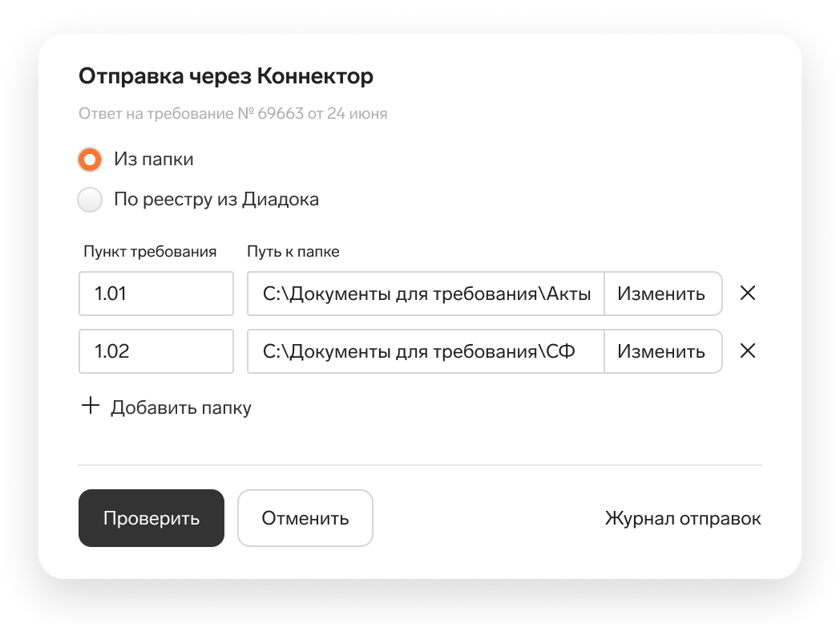The height and width of the screenshot is (624, 840).
Task: Select the 'Из папки' radio button
Action: coord(90,160)
